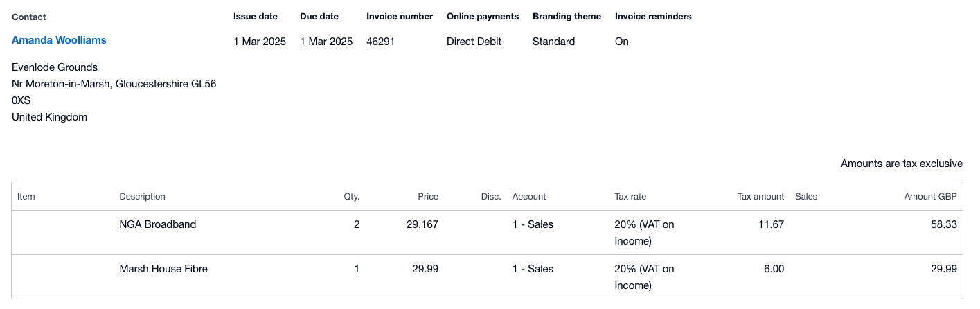The width and height of the screenshot is (980, 309).
Task: Click the issue date value 1 Mar 2025
Action: click(x=259, y=42)
